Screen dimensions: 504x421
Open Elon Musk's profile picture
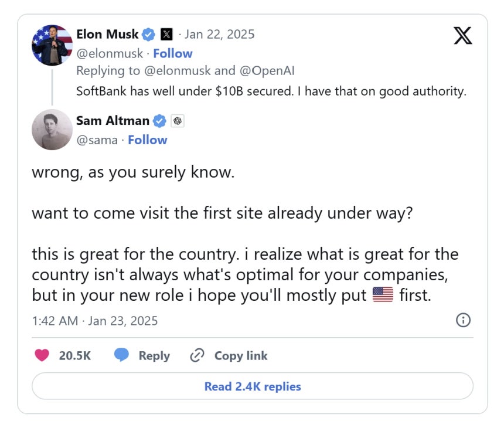click(x=52, y=45)
